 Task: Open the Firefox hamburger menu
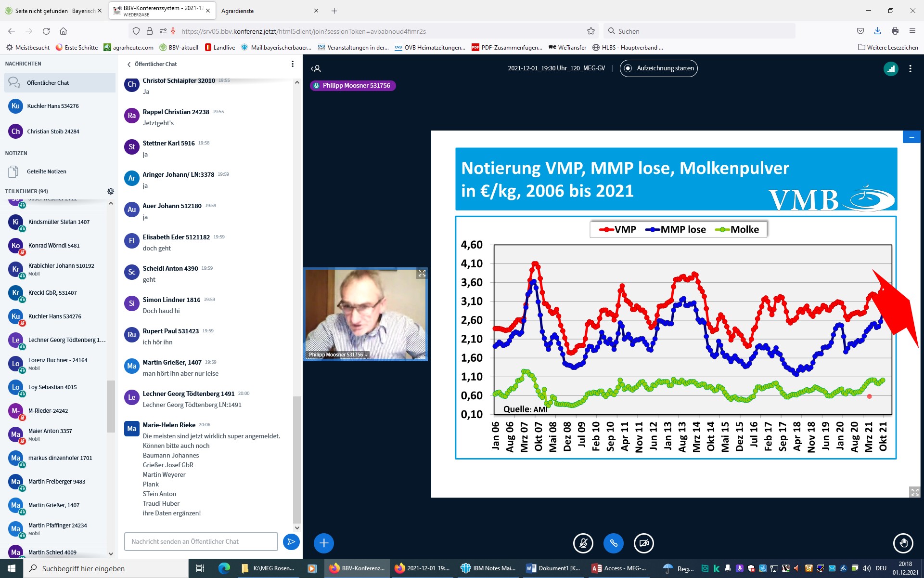[x=912, y=31]
